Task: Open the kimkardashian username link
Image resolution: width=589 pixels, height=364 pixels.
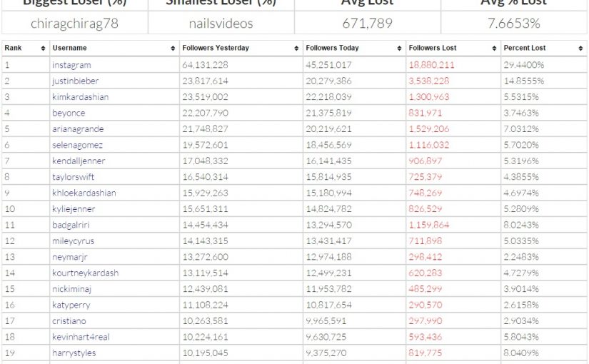Action: point(80,97)
